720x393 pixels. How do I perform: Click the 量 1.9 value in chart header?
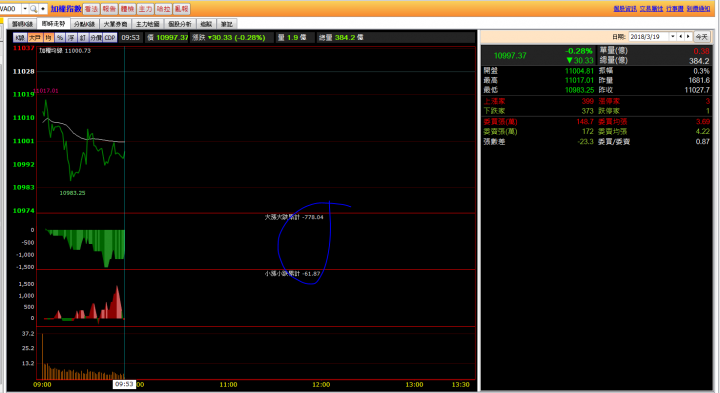(x=292, y=38)
